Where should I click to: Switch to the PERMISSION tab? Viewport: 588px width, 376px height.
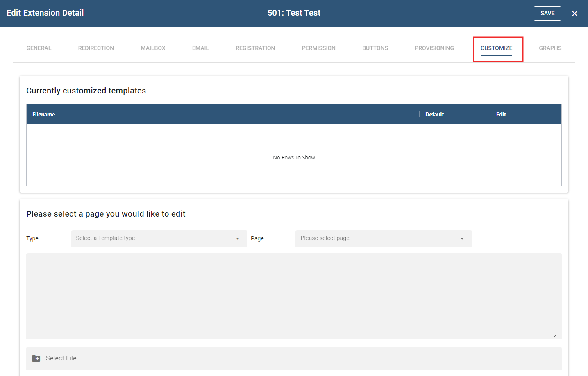[318, 48]
